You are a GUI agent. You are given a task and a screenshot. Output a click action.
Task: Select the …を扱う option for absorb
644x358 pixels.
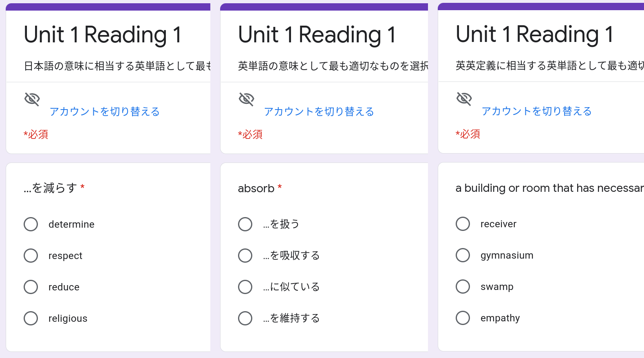pos(245,224)
